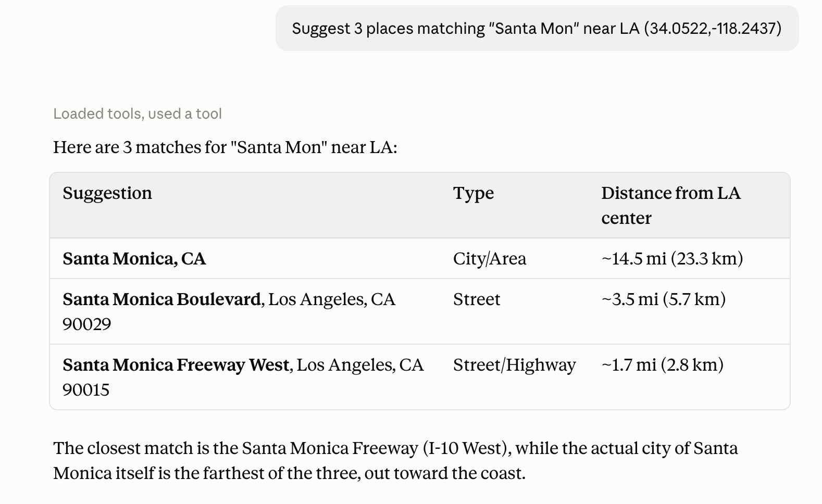The width and height of the screenshot is (822, 504).
Task: Select the "Here are 3 matches" intro line
Action: pyautogui.click(x=225, y=147)
